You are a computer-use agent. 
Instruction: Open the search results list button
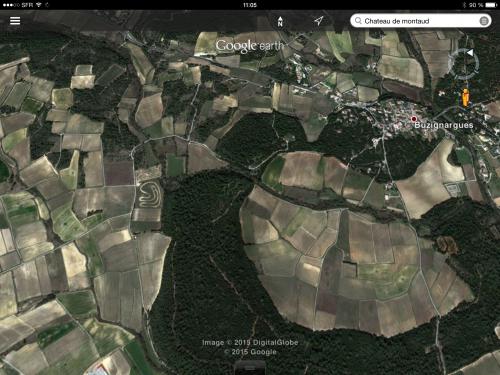pyautogui.click(x=484, y=21)
